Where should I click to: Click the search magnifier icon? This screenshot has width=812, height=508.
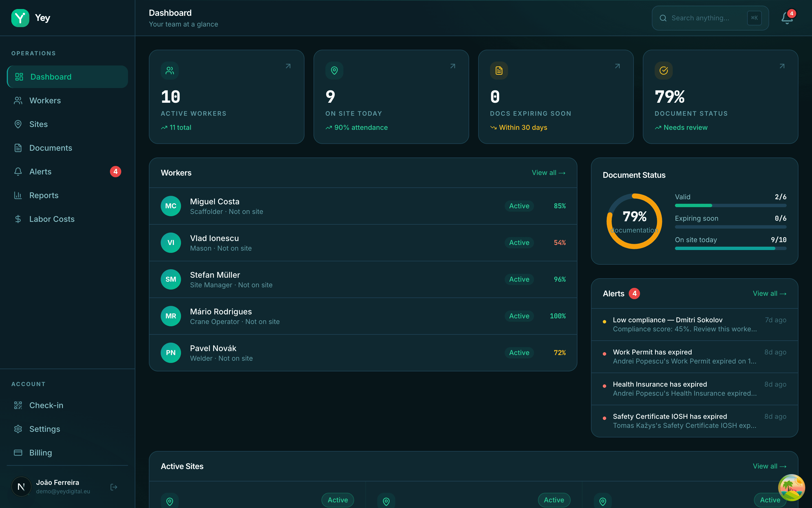663,18
